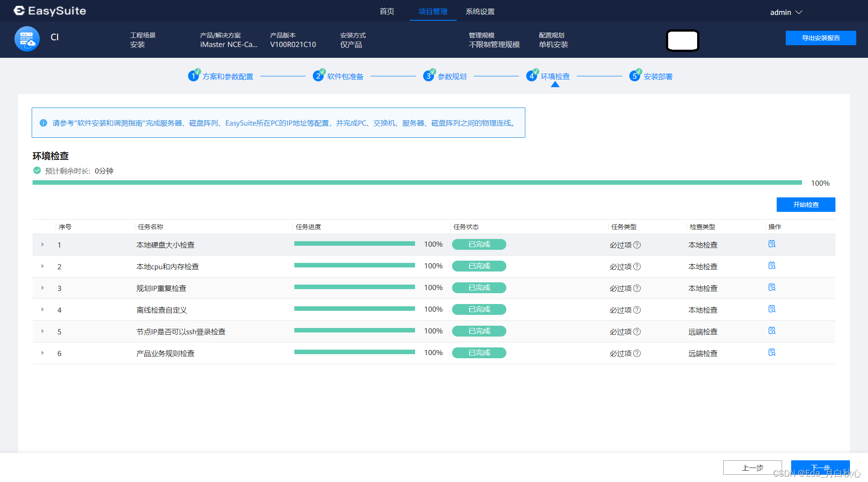Viewport: 868px width, 482px height.
Task: Click step 4 circle 环境检查
Action: (x=532, y=76)
